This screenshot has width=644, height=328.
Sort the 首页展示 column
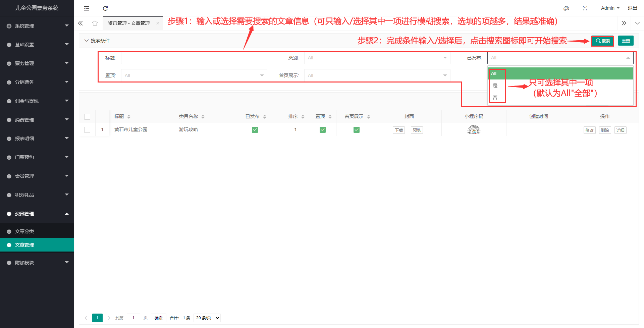369,117
